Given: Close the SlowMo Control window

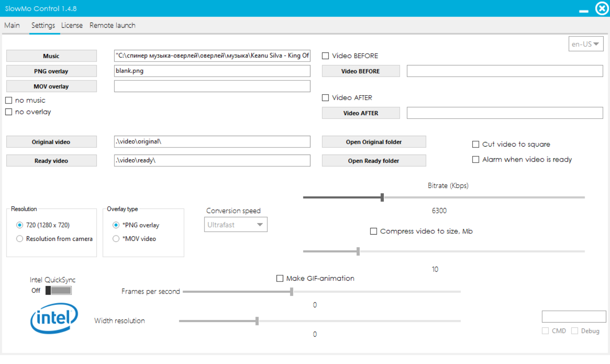Looking at the screenshot, I should tap(602, 8).
